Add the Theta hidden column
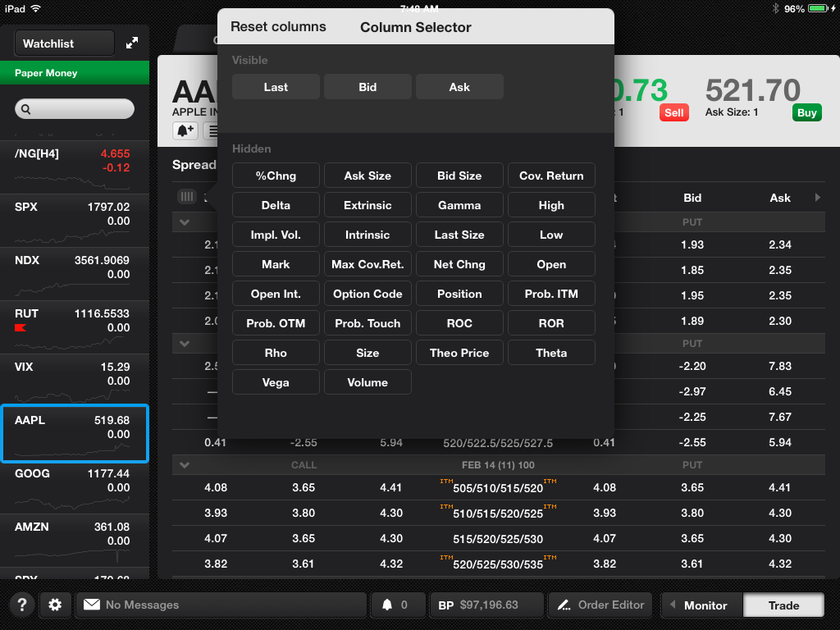 tap(551, 353)
